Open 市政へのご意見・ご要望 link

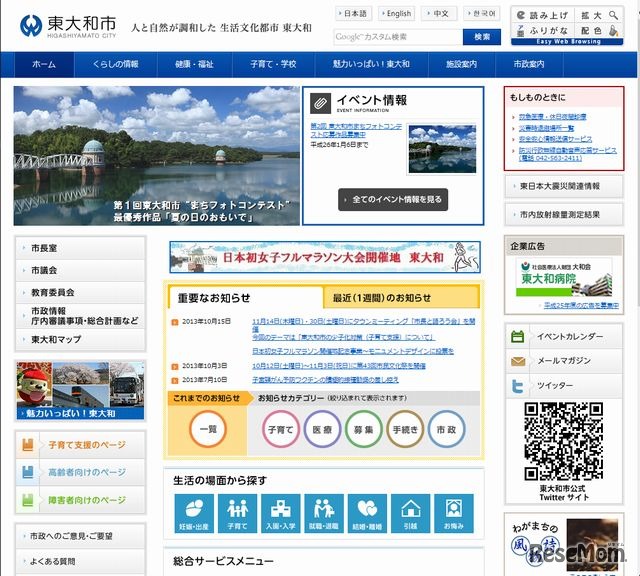click(80, 536)
